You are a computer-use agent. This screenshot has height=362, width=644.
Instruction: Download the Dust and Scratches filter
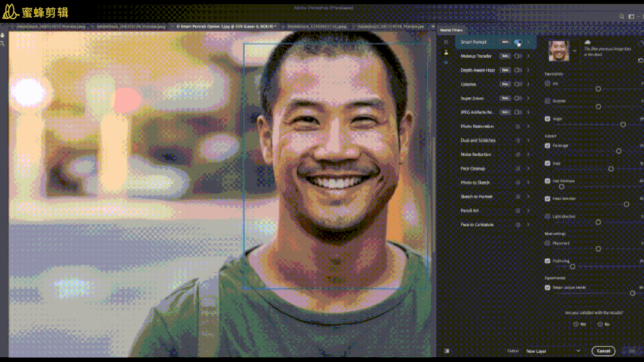[518, 140]
